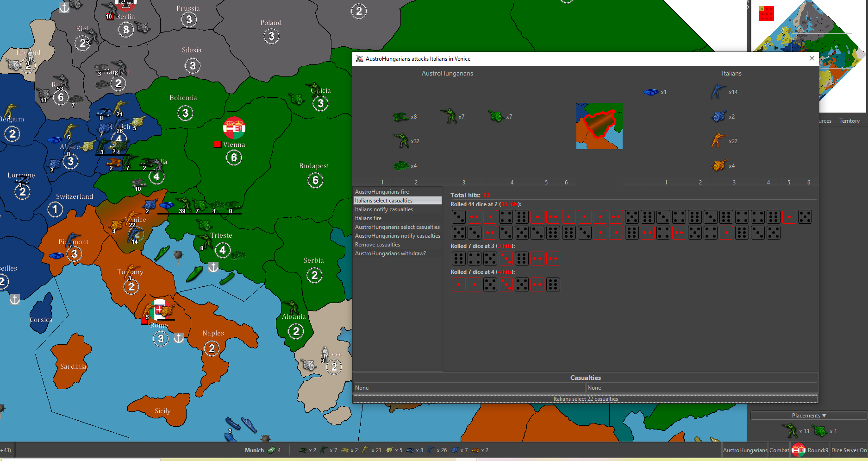Click the AustroHungarian artillery x7 icon
The width and height of the screenshot is (868, 461).
[x=496, y=116]
